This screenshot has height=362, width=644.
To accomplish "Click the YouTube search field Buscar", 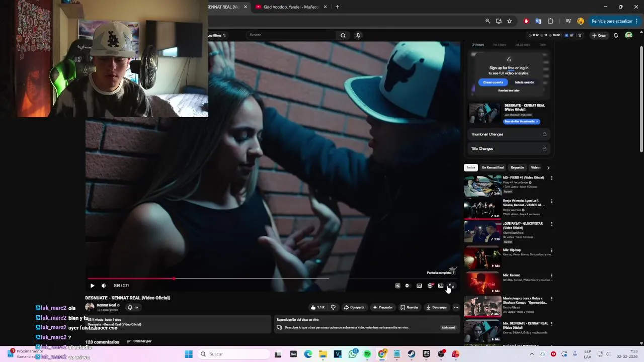I will click(x=292, y=35).
